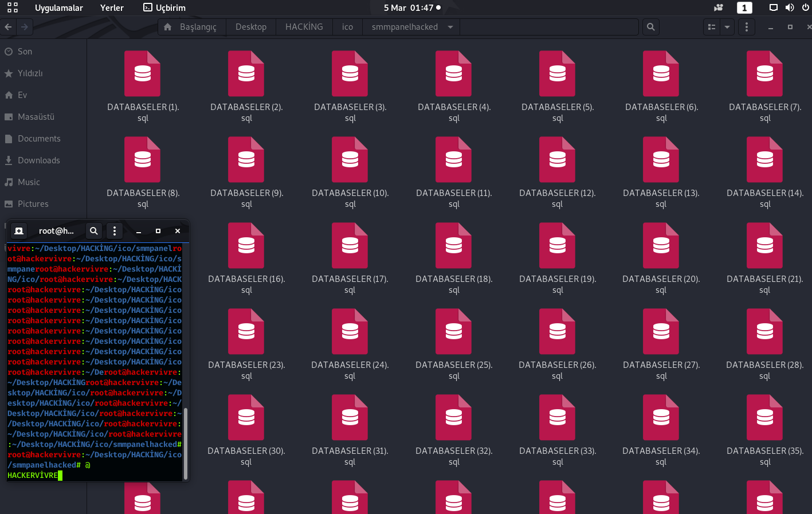Toggle list/icon view mode button

[712, 27]
